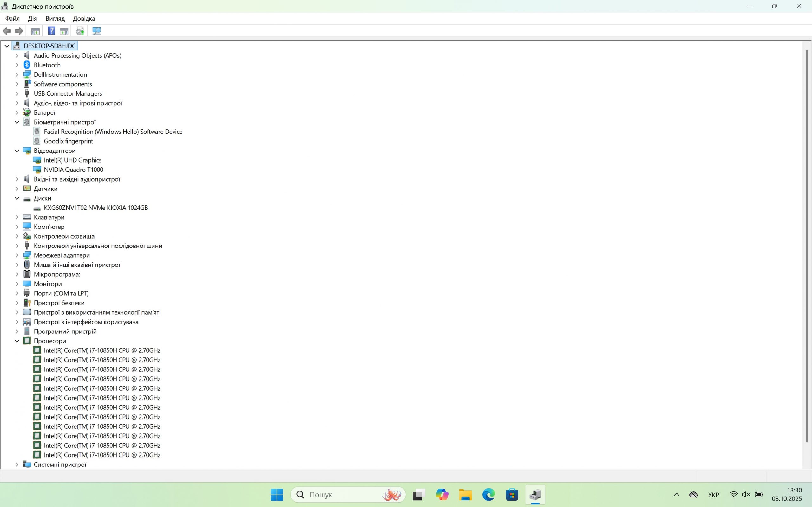Collapse the Відеоадаптери category
Viewport: 812px width, 507px height.
(17, 151)
